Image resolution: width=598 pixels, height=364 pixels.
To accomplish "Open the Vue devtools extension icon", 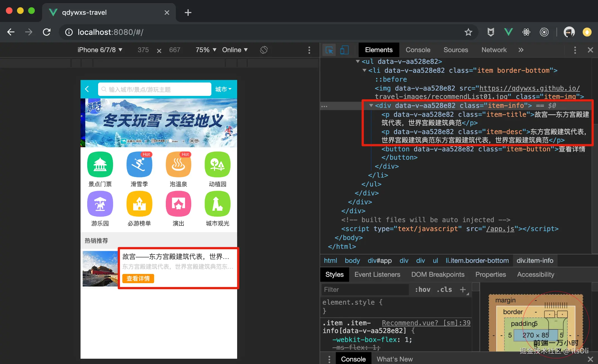I will coord(508,32).
